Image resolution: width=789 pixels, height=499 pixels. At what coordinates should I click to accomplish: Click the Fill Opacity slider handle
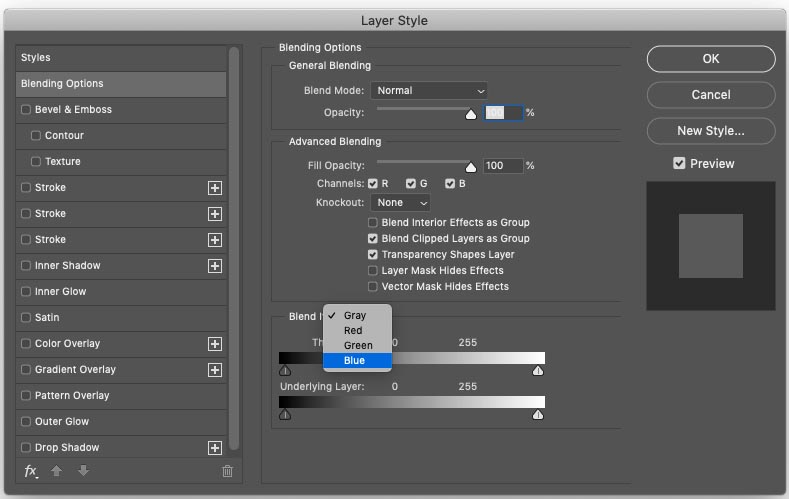pyautogui.click(x=470, y=167)
